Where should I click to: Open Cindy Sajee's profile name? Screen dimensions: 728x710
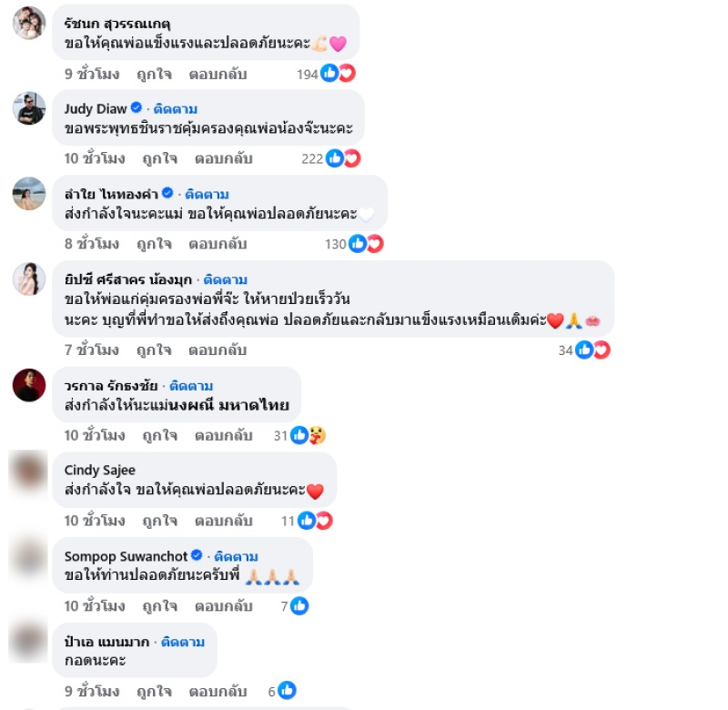tap(100, 471)
